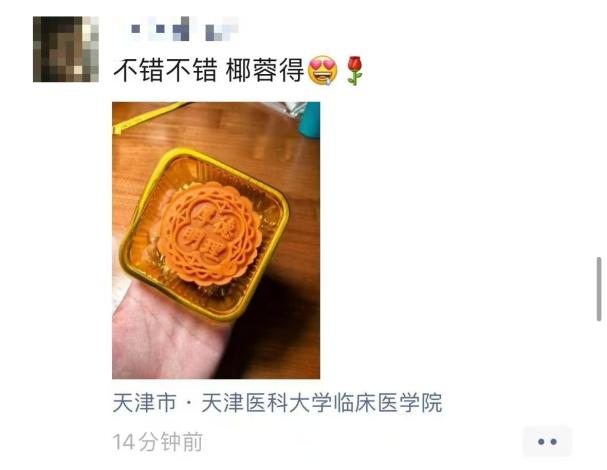The height and width of the screenshot is (470, 607).
Task: Click the middle dot separator in the location line
Action: [x=189, y=403]
